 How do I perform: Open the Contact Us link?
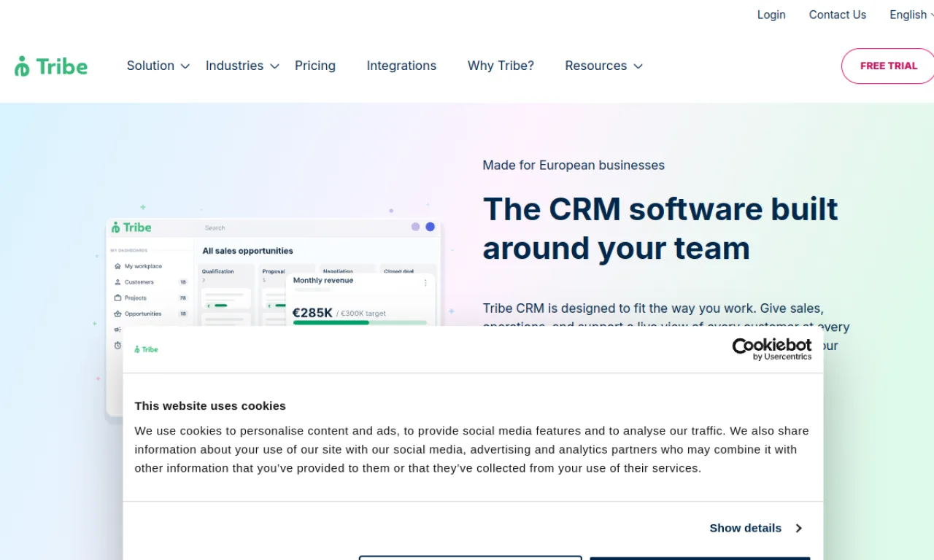(x=838, y=15)
